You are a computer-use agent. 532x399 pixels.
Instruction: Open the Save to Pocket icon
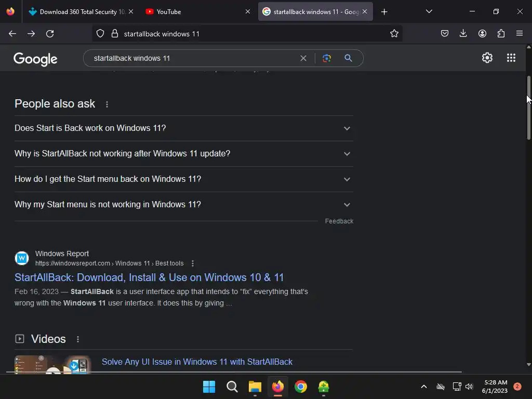[445, 34]
